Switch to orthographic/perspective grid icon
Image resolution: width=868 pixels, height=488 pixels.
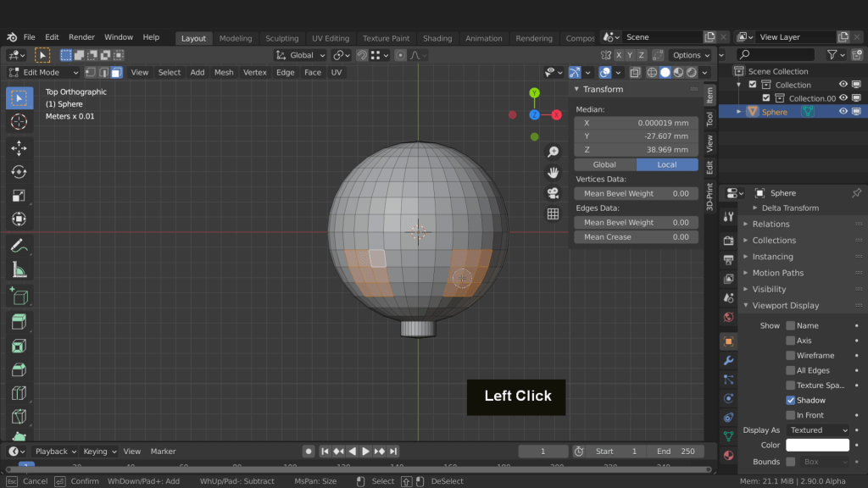[553, 214]
